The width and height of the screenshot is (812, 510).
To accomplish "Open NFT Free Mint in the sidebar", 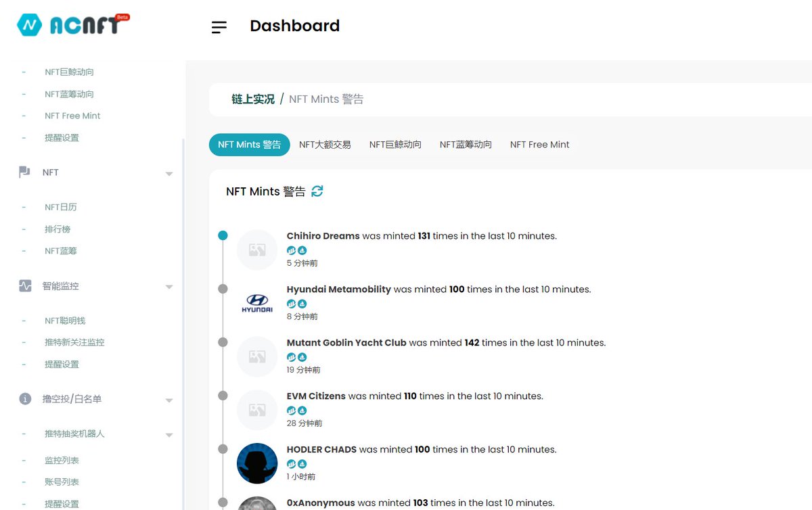I will [72, 116].
